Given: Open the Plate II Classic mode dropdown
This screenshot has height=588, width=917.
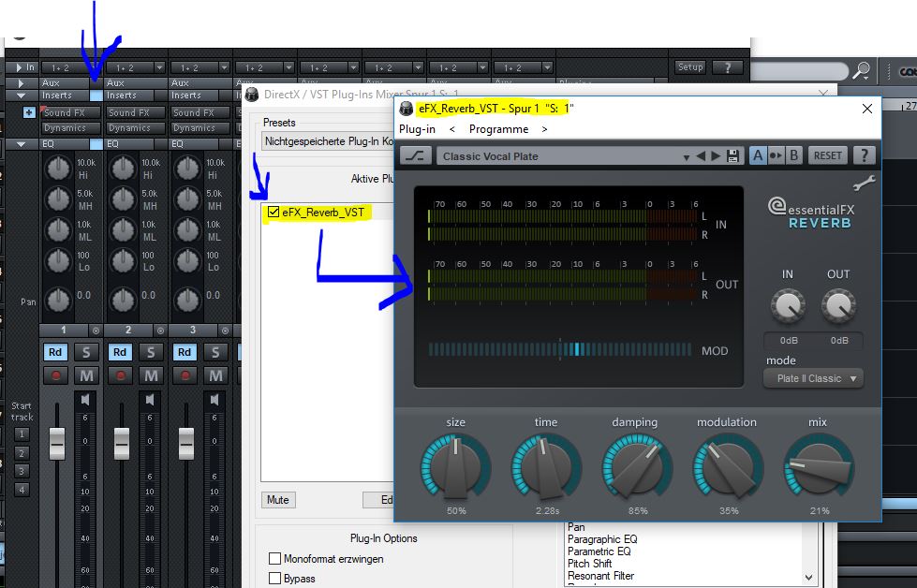Looking at the screenshot, I should coord(813,379).
